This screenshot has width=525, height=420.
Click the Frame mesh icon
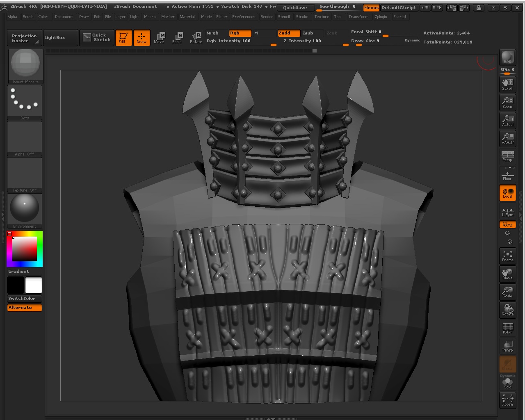pos(507,256)
